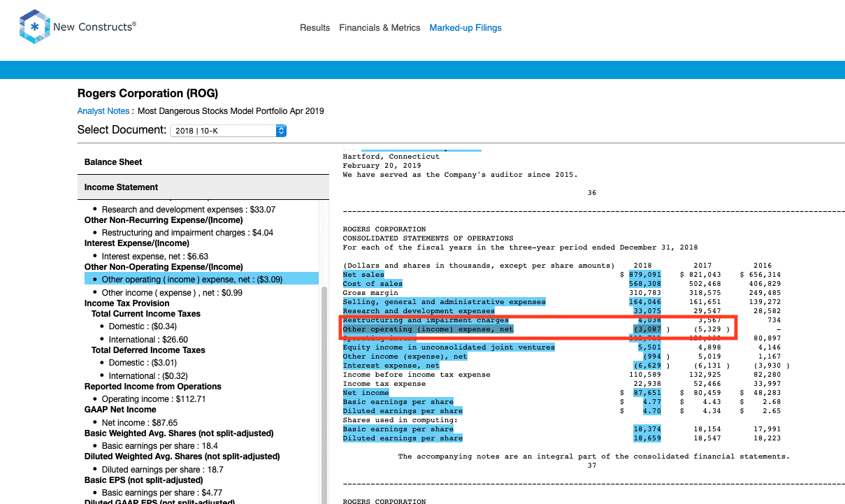Screen dimensions: 845x504
Task: Click the 2016 column header
Action: coord(763,266)
